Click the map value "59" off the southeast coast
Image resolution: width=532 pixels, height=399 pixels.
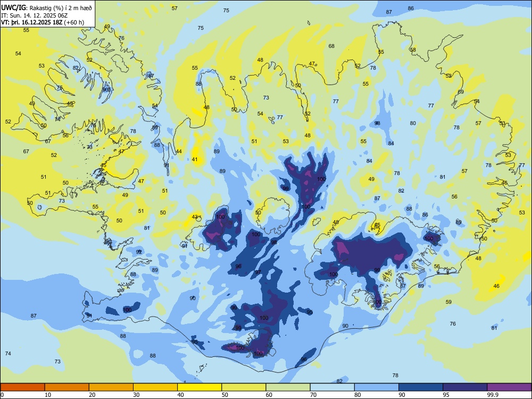448,302
